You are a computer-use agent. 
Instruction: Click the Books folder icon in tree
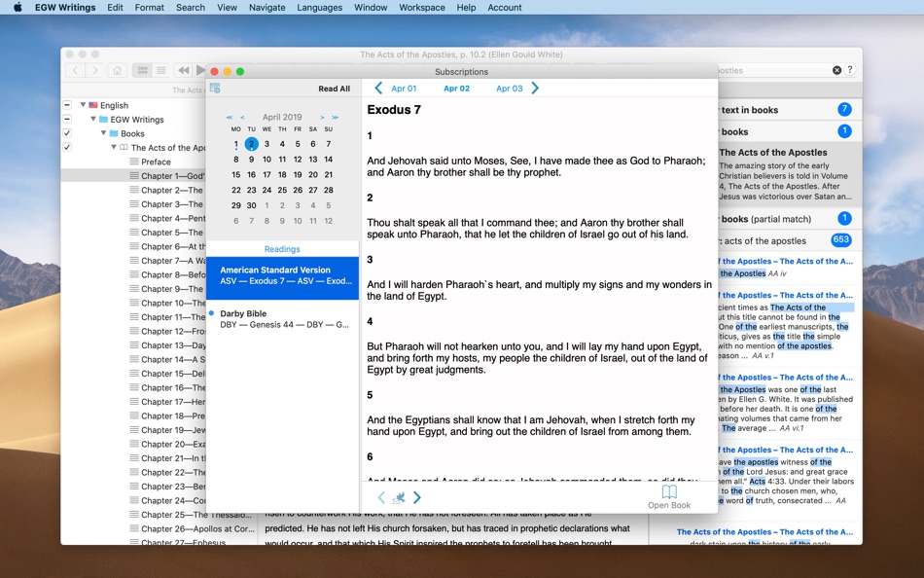(x=114, y=134)
